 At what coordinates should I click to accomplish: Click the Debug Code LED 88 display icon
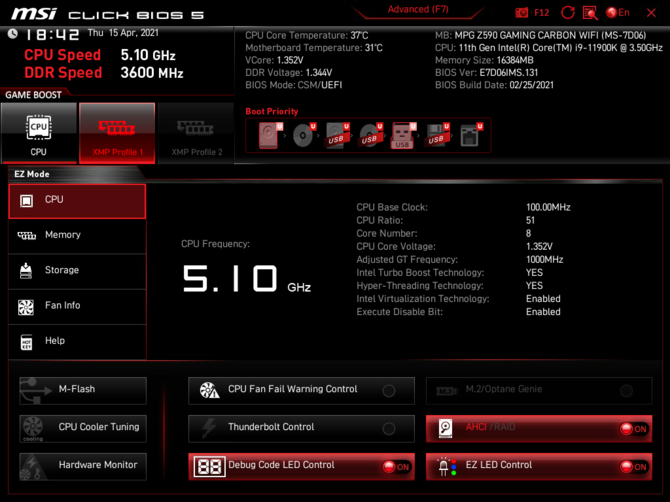(x=209, y=467)
